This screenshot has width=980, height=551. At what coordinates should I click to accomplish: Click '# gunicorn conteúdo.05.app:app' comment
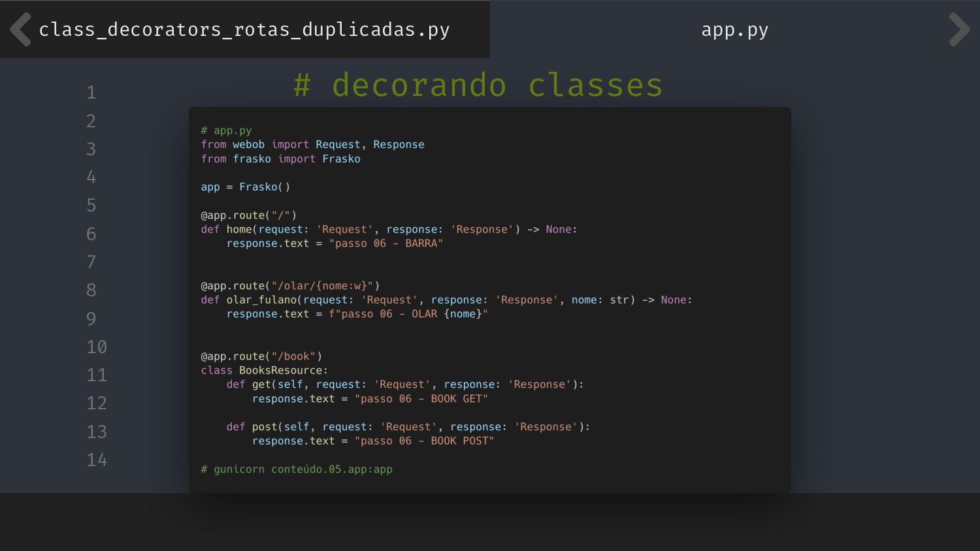pos(297,469)
